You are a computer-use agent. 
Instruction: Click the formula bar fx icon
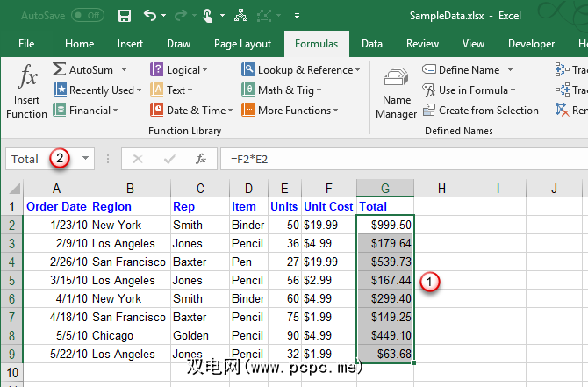coord(201,159)
